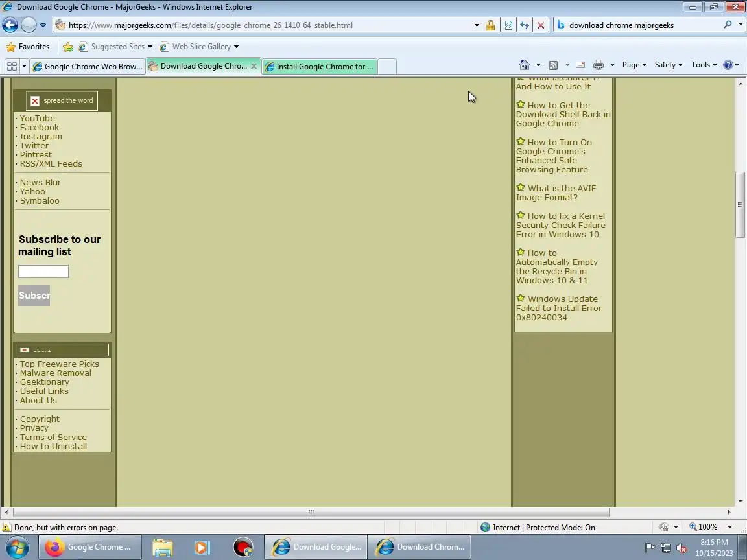
Task: Click the Read Mail icon
Action: [x=580, y=65]
